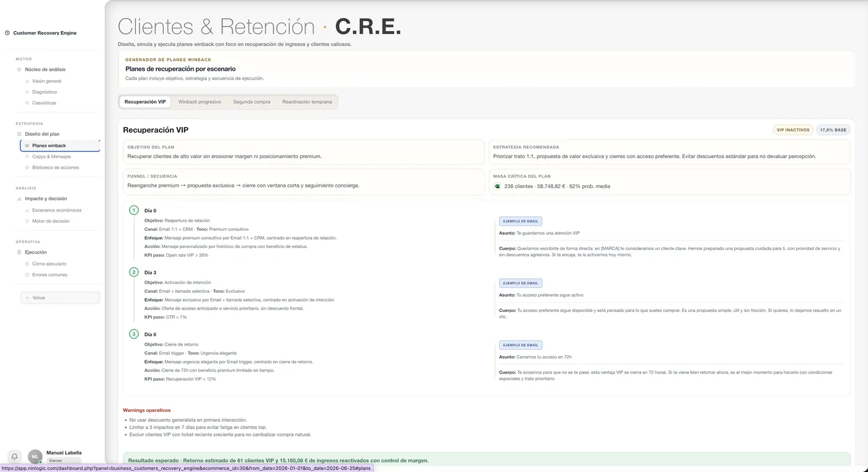Click the step 2 circle for Día 3
Viewport: 868px width, 472px height.
tap(133, 272)
